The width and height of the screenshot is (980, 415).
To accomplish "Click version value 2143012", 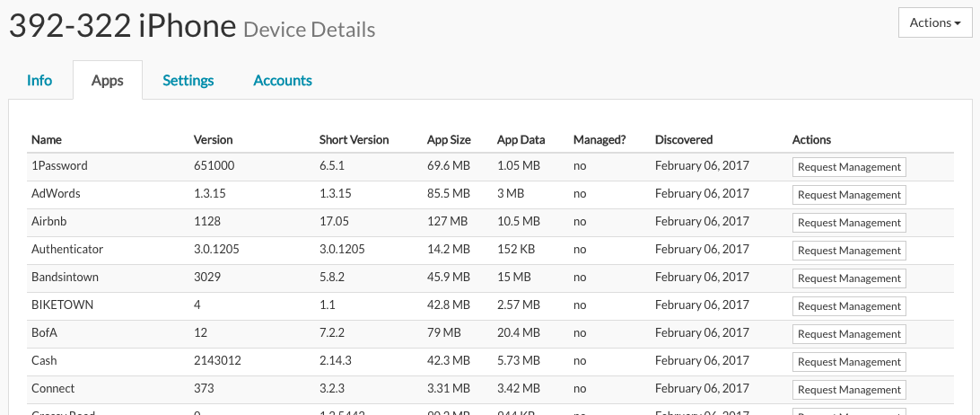I will (217, 360).
